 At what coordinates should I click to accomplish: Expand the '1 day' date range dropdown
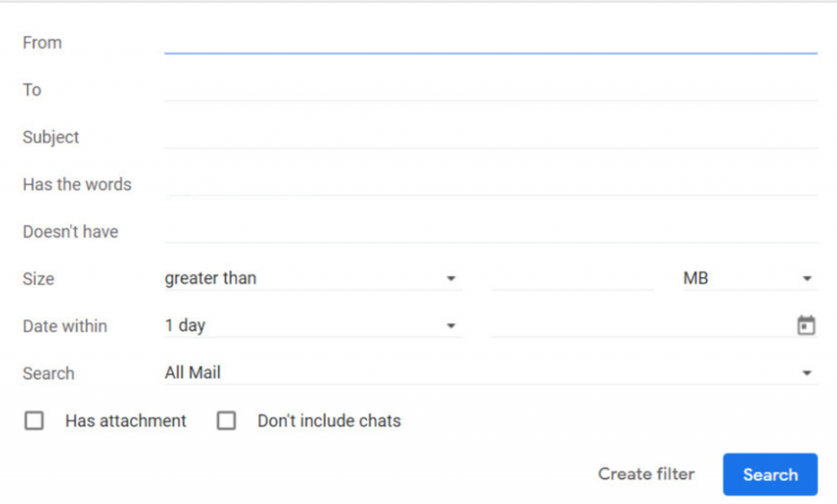tap(313, 325)
